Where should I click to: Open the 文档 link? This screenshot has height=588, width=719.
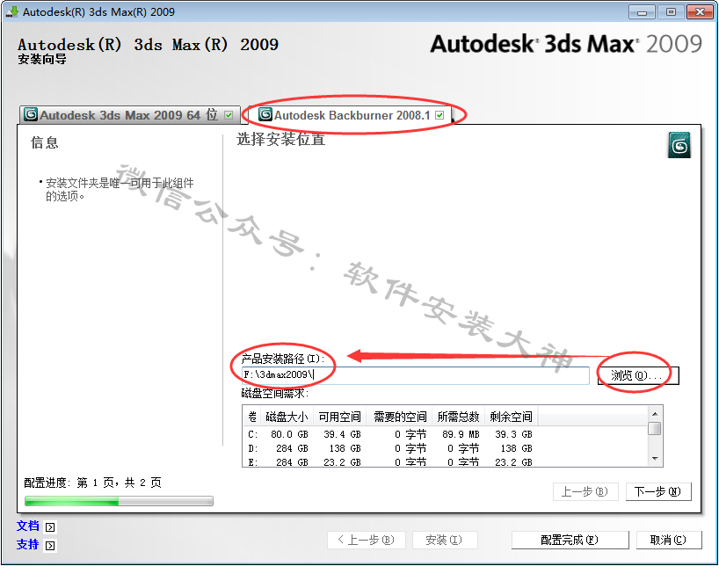pyautogui.click(x=28, y=526)
